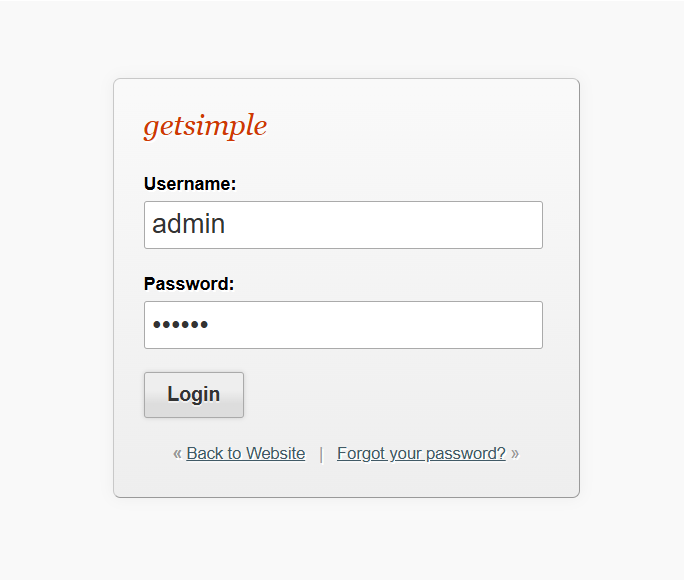Click into the Password field
The height and width of the screenshot is (580, 684).
pyautogui.click(x=343, y=325)
